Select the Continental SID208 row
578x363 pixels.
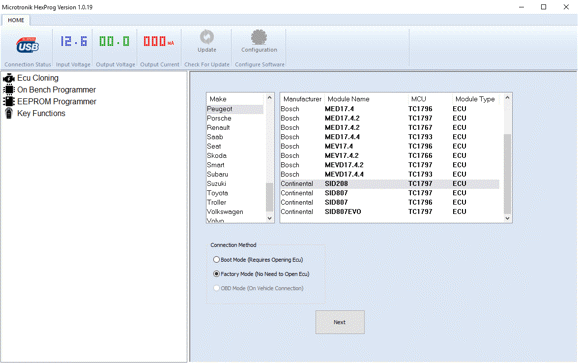tap(390, 184)
